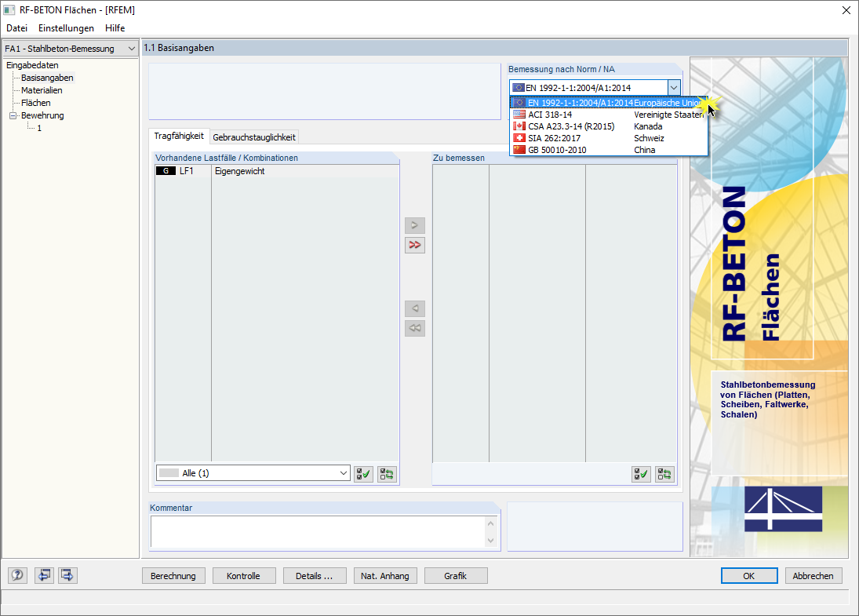The height and width of the screenshot is (616, 859).
Task: Choose GB 50010-2010 China
Action: (609, 150)
